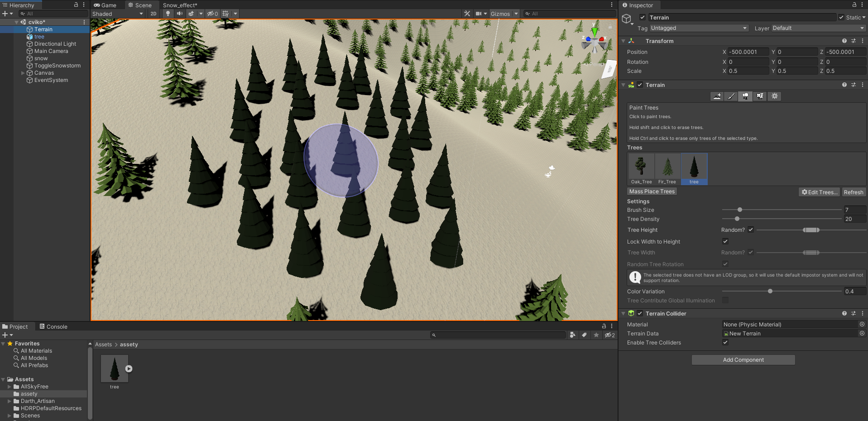Screen dimensions: 868x421
Task: Click the Add Component button
Action: pyautogui.click(x=743, y=360)
